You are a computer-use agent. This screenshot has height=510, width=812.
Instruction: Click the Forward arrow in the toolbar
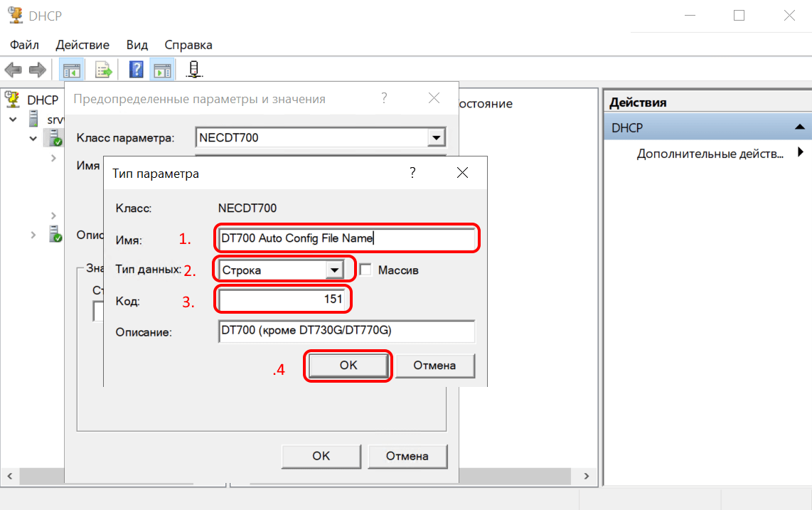(x=37, y=70)
